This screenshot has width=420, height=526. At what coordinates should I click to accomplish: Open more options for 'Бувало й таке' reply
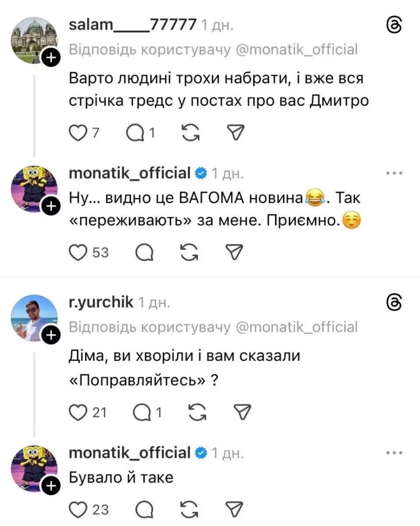[x=393, y=452]
